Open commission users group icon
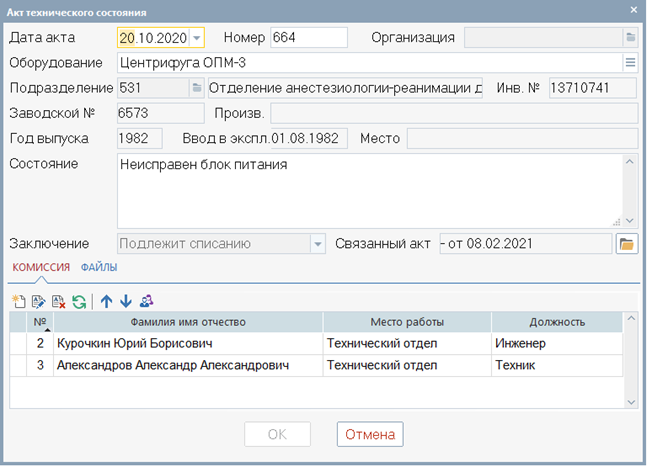This screenshot has height=467, width=652. click(146, 301)
